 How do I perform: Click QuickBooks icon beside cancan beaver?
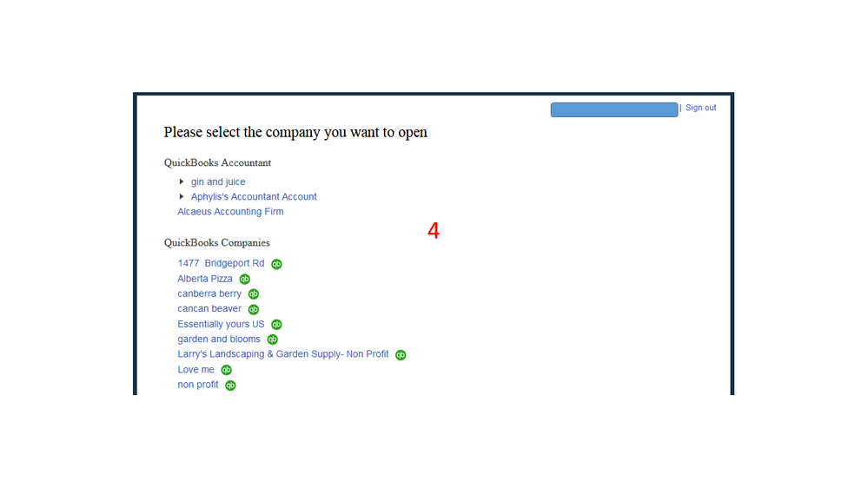click(254, 309)
